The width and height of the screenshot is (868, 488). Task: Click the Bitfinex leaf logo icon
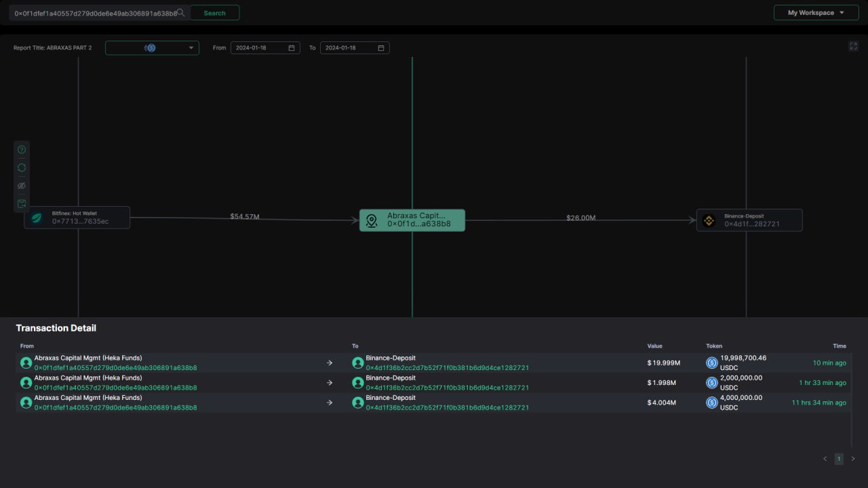click(x=37, y=218)
